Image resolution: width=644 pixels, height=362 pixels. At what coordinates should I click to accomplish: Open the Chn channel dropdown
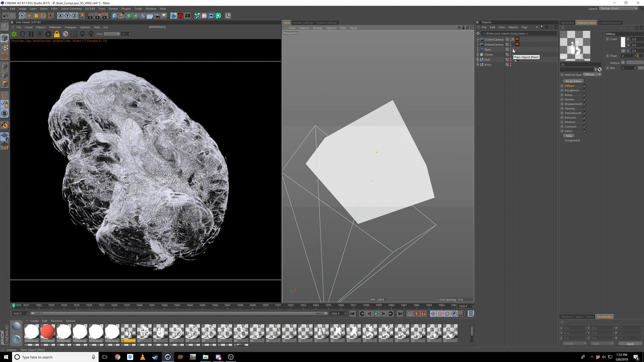[x=112, y=34]
